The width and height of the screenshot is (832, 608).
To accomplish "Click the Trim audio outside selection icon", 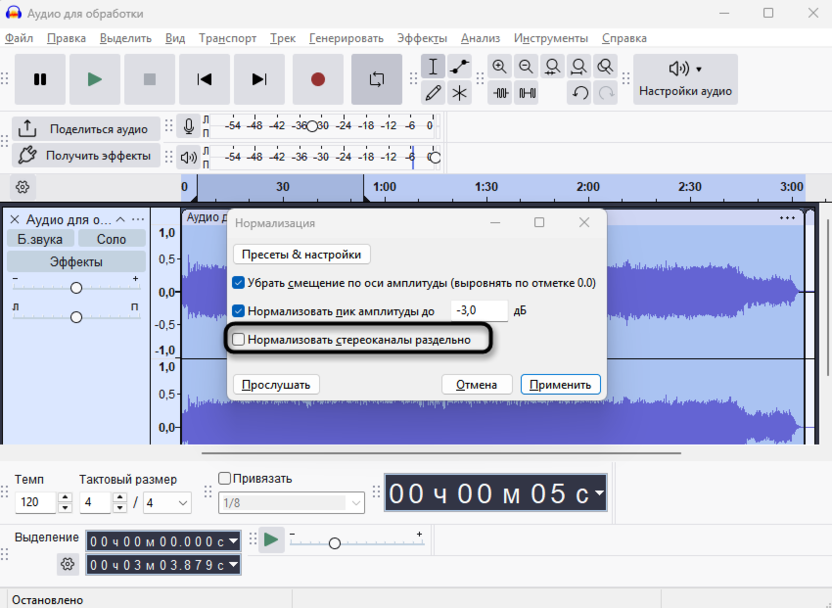I will 499,93.
